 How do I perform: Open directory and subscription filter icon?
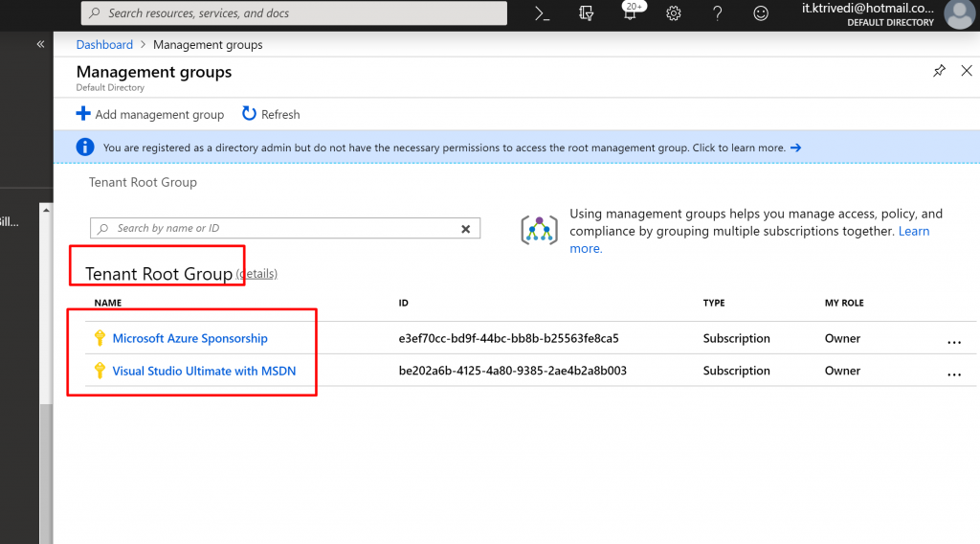(587, 13)
